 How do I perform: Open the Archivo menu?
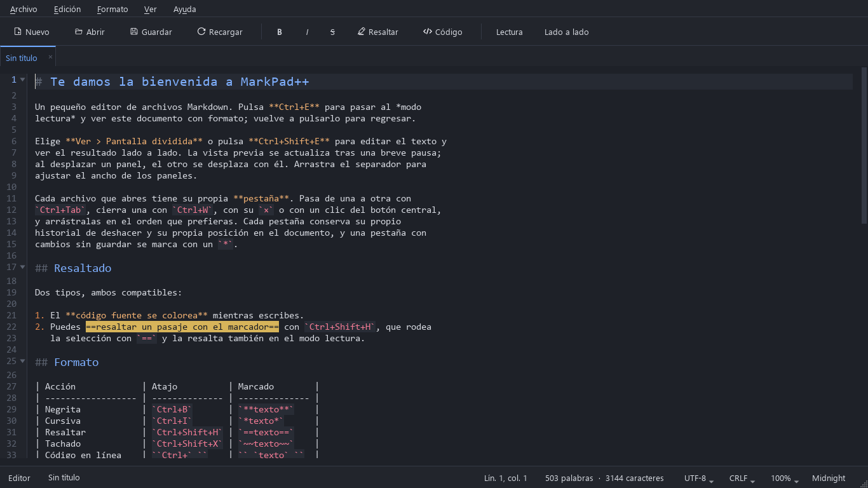click(24, 9)
